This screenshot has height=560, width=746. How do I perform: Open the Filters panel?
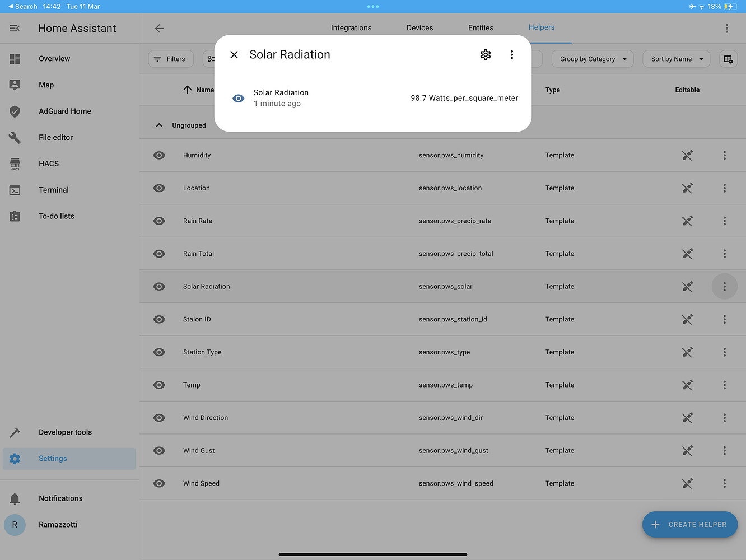tap(171, 58)
